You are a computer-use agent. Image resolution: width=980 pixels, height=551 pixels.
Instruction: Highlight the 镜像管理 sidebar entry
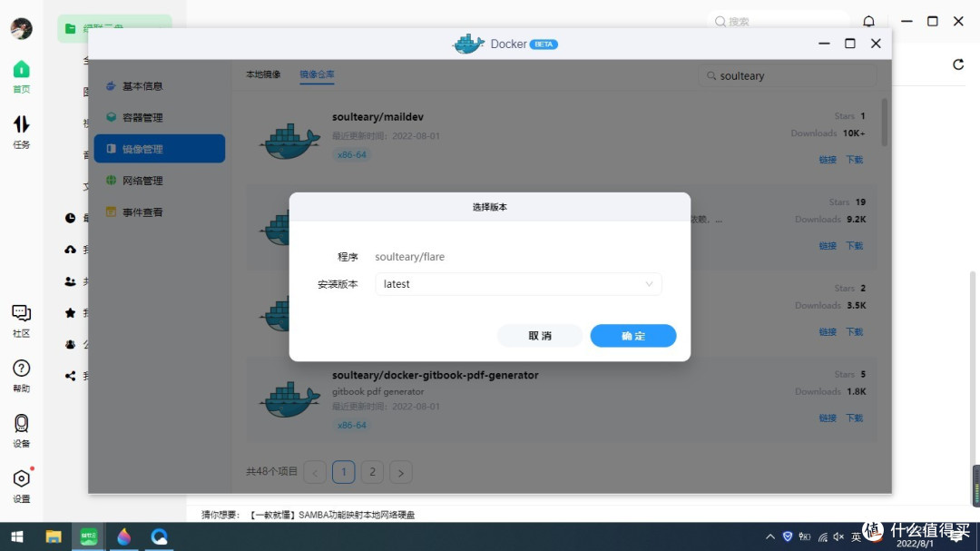pos(159,148)
